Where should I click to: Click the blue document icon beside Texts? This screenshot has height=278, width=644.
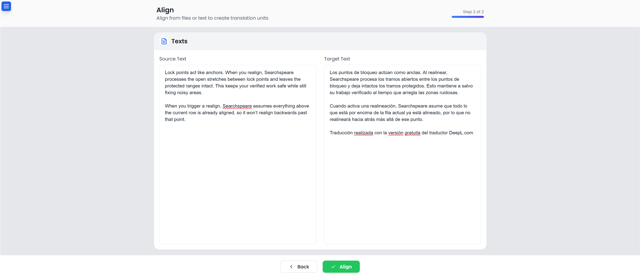click(x=164, y=41)
